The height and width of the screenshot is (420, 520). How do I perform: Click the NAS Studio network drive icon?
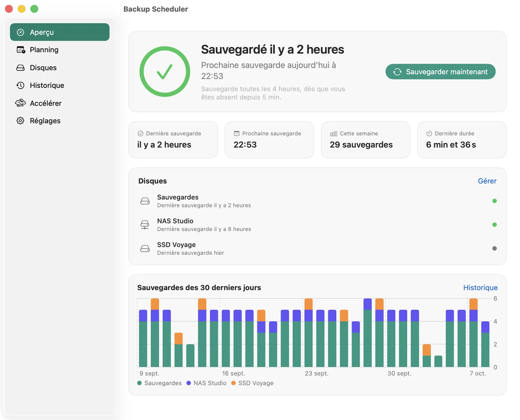coord(145,225)
